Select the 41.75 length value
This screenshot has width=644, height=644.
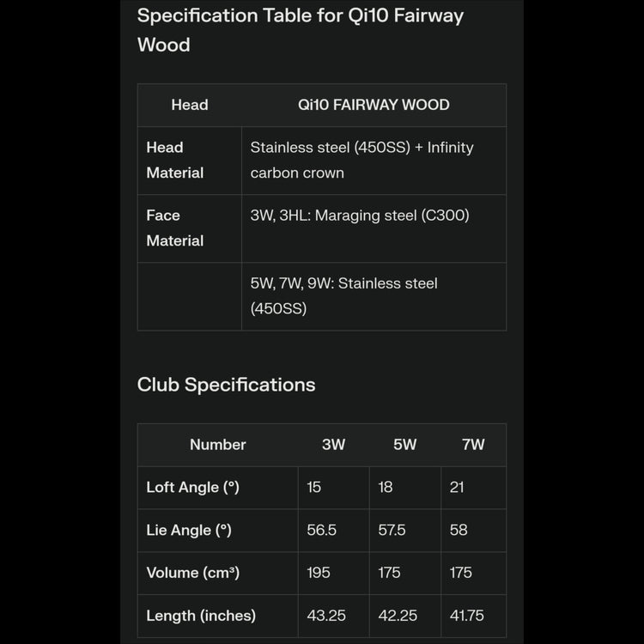click(467, 616)
